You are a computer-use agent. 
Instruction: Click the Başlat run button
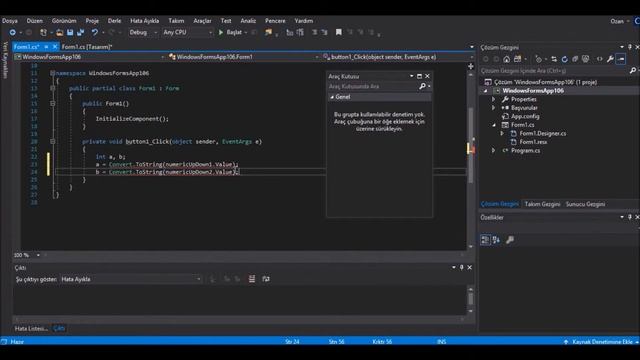click(231, 32)
